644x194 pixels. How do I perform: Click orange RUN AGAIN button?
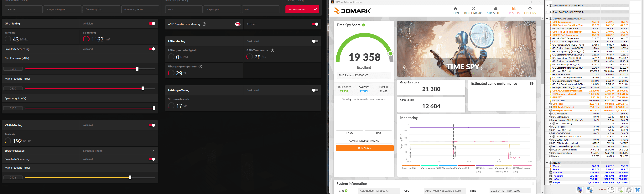point(365,148)
